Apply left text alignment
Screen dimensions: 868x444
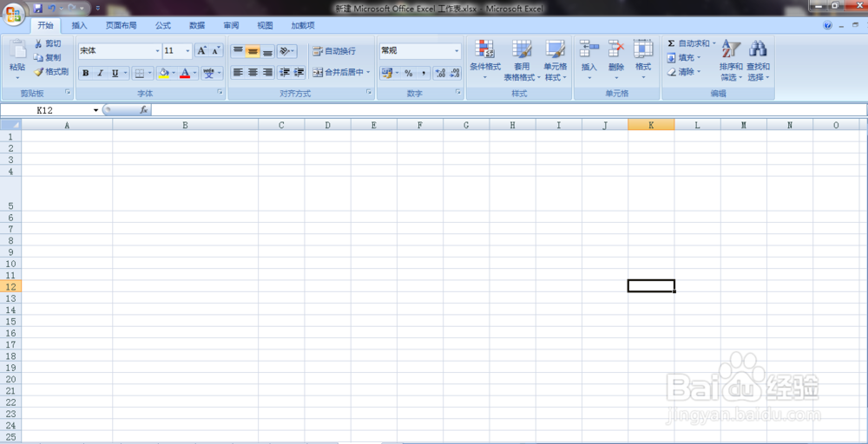click(x=238, y=73)
